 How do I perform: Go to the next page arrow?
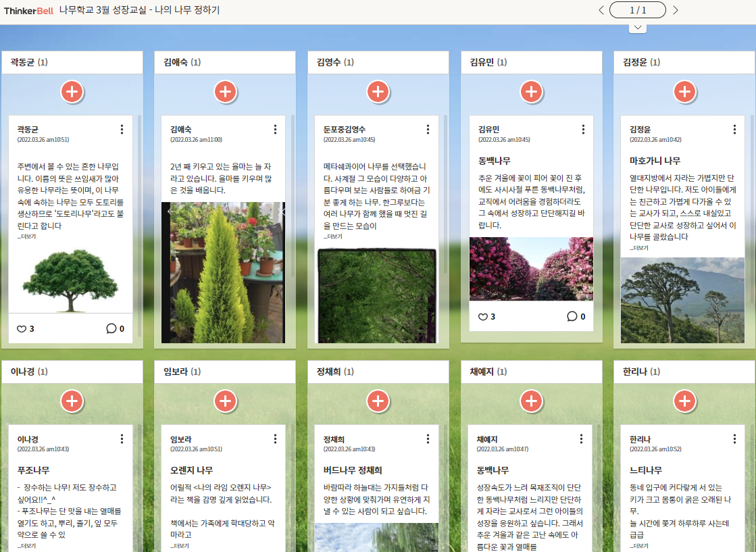click(x=675, y=10)
